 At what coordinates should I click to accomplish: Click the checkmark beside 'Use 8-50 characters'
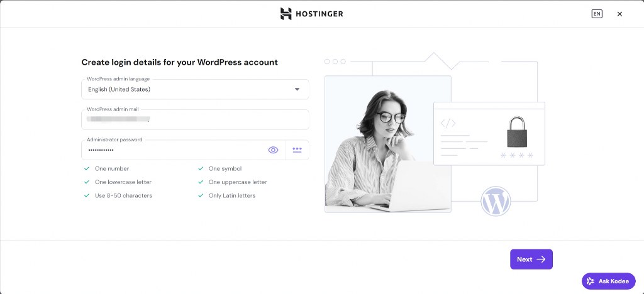pos(87,195)
